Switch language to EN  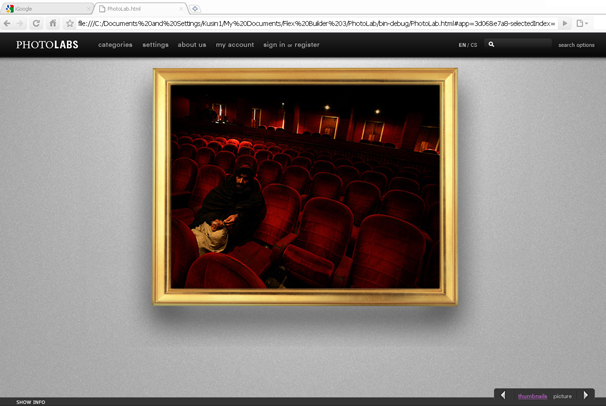(462, 45)
